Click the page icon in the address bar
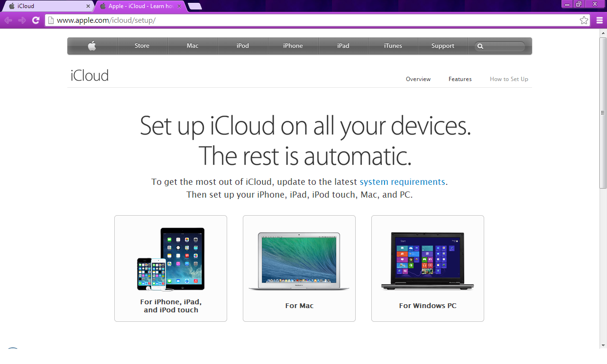Viewport: 607px width, 364px height. (51, 20)
